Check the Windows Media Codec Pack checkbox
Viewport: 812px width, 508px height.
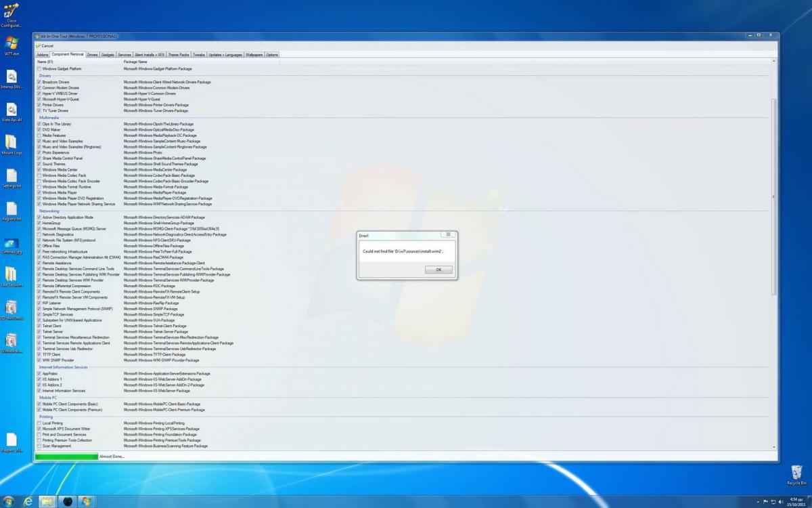[x=39, y=175]
